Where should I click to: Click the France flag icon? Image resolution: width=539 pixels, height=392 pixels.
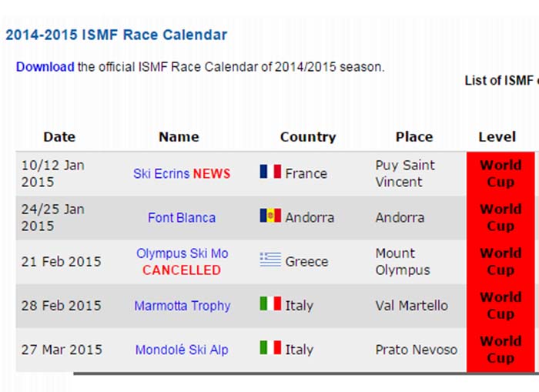pos(270,172)
